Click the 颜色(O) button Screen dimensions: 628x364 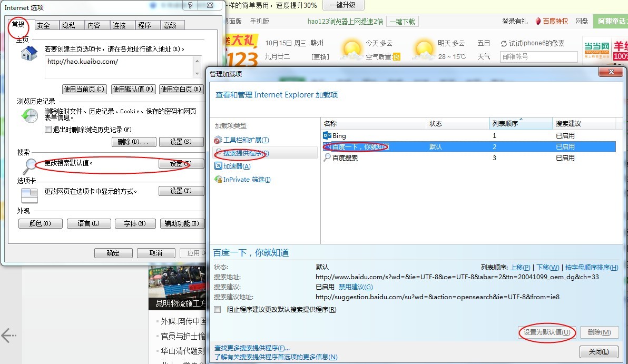[x=41, y=223]
